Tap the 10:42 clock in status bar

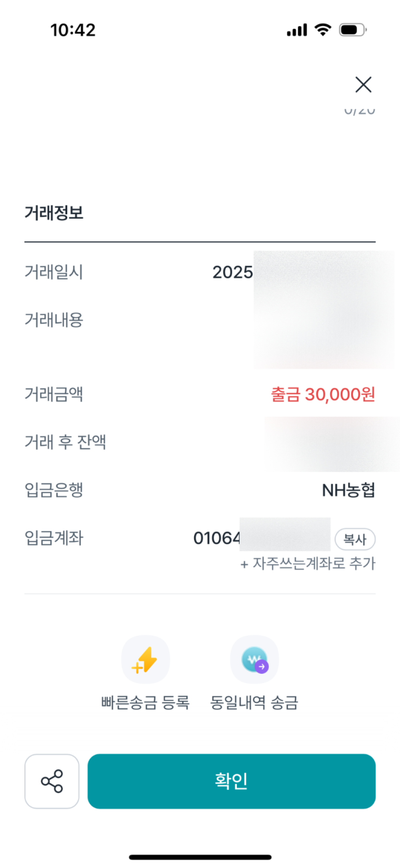73,30
